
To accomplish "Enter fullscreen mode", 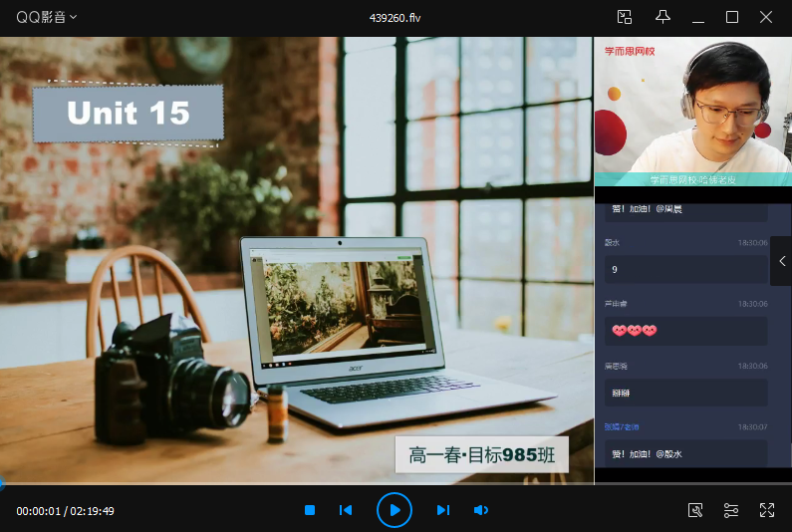I will (767, 510).
